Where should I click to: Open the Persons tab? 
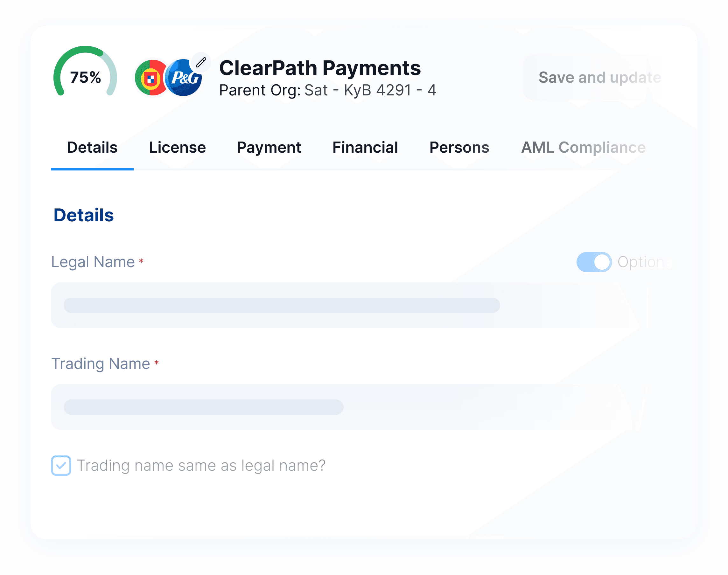459,148
